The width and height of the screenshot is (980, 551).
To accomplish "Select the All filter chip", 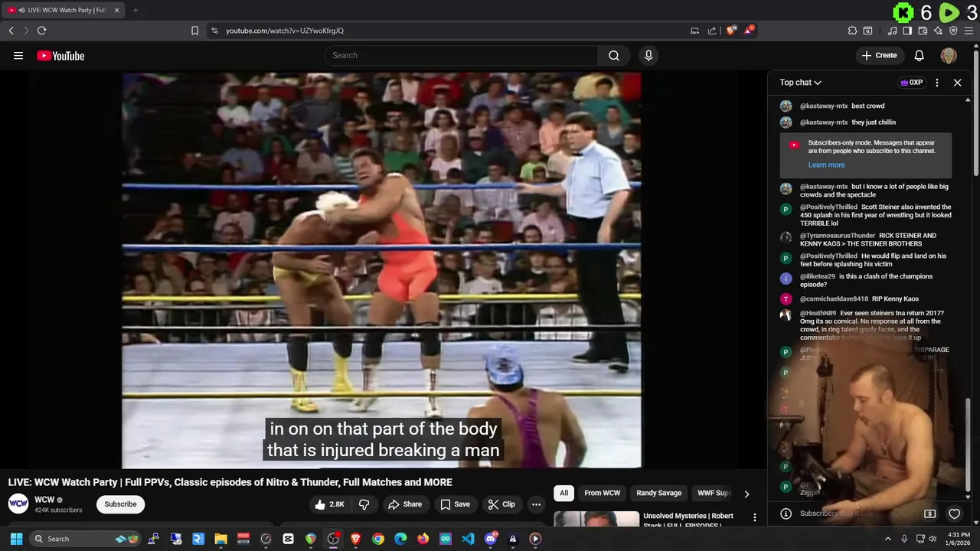I will [563, 493].
